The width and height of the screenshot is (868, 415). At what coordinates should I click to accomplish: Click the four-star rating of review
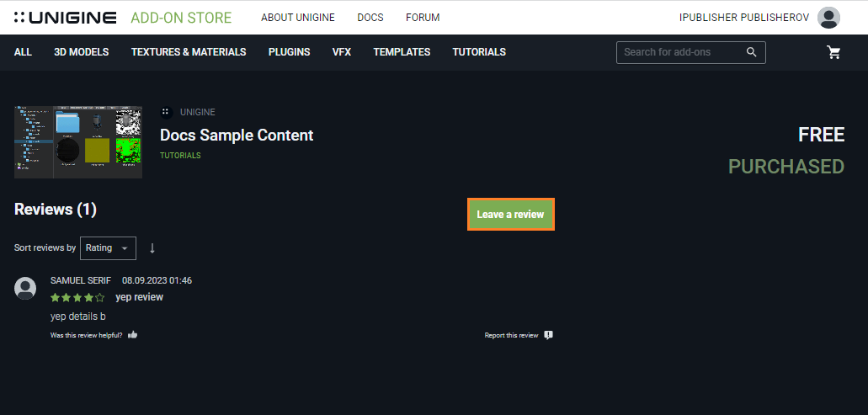[x=77, y=298]
